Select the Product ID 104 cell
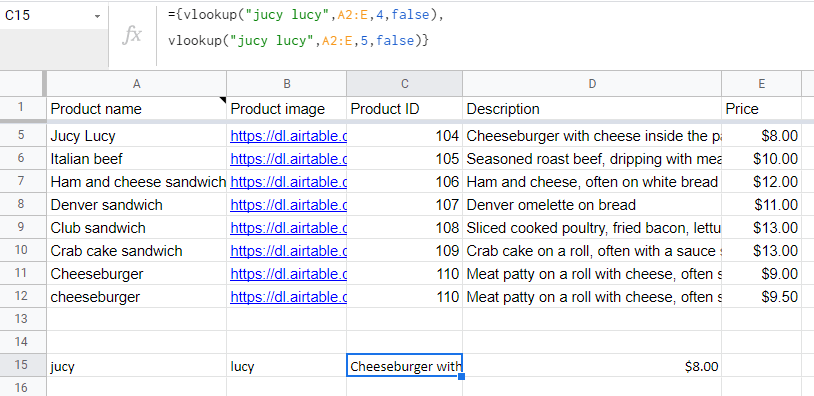 (404, 136)
